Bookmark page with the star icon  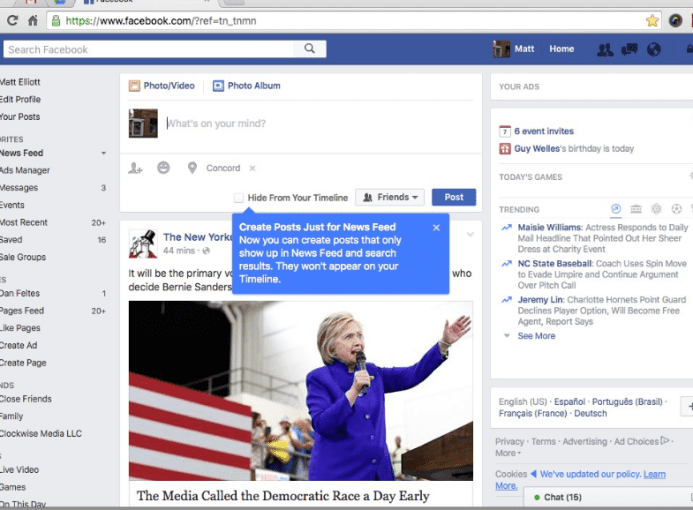click(652, 20)
